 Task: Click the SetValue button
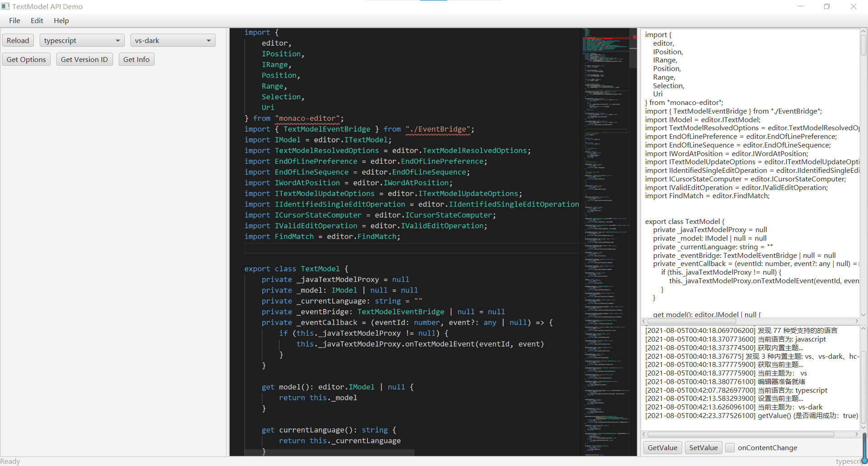pos(703,448)
